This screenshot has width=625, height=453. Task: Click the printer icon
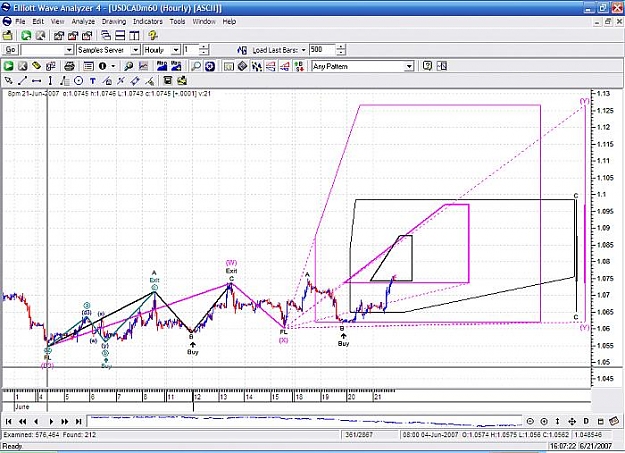69,66
